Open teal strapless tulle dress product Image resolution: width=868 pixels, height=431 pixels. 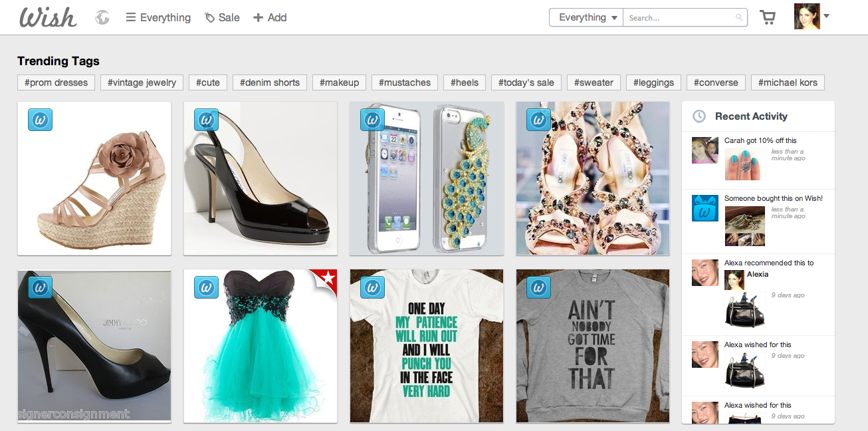point(261,346)
